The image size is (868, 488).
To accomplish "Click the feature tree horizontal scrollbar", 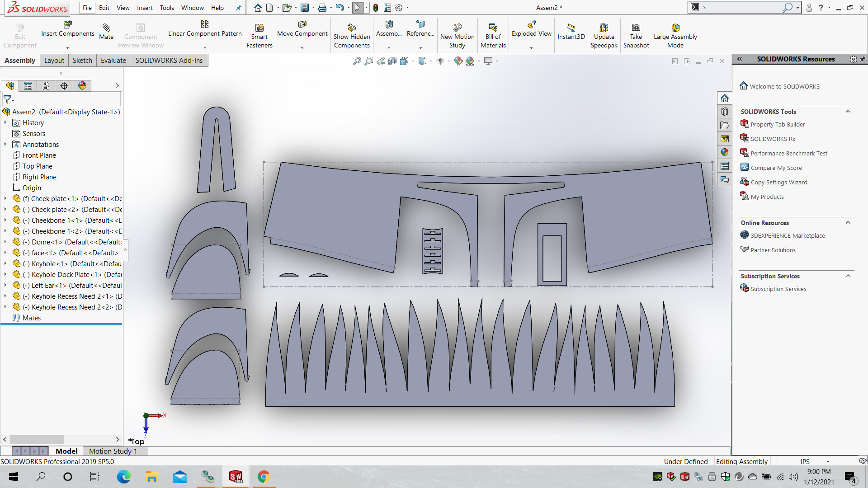I will coord(37,439).
